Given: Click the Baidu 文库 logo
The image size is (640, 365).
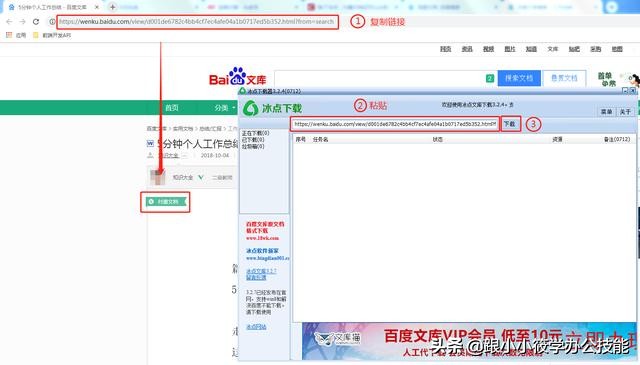Looking at the screenshot, I should (x=238, y=76).
